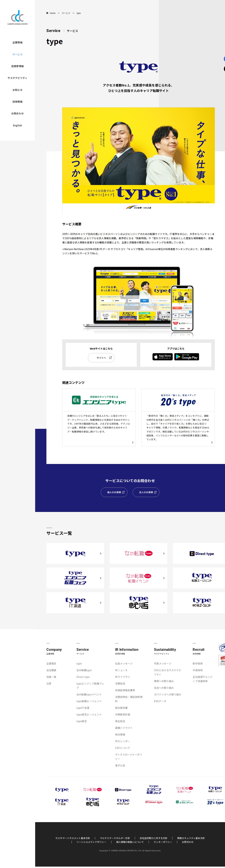Open the ソーシャルメディアポリシー link
The height and width of the screenshot is (868, 225).
(91, 842)
